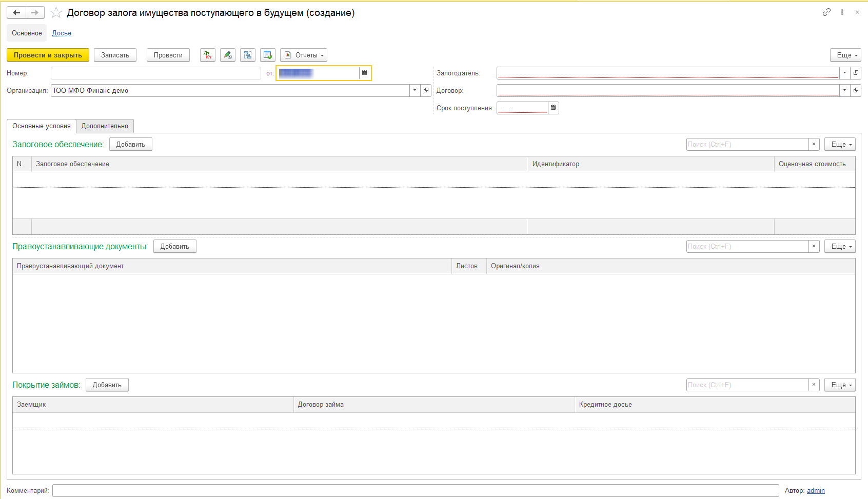Open change history pencil-clock icon
Screen dimensions: 868x499
click(x=228, y=55)
